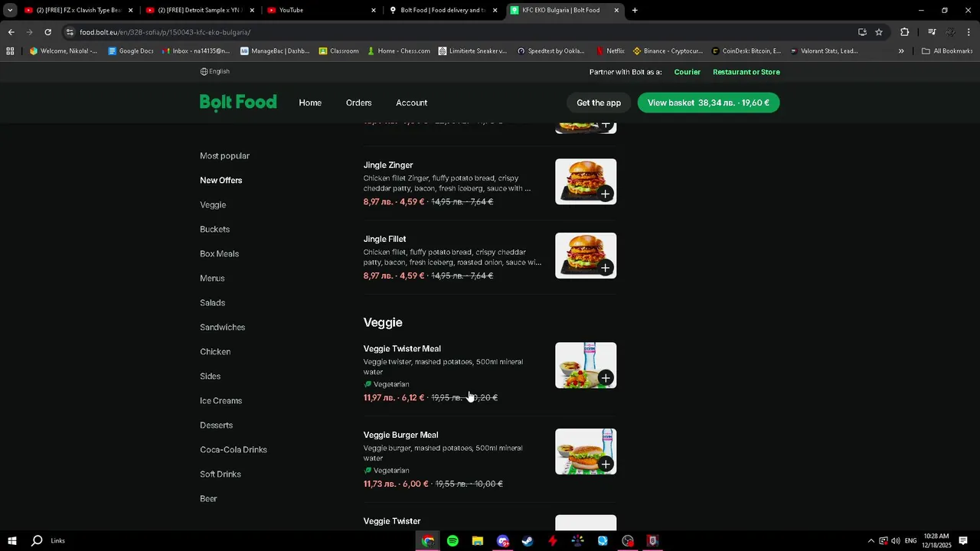Show more bookmarks via the chevron
The image size is (980, 551).
(x=901, y=51)
